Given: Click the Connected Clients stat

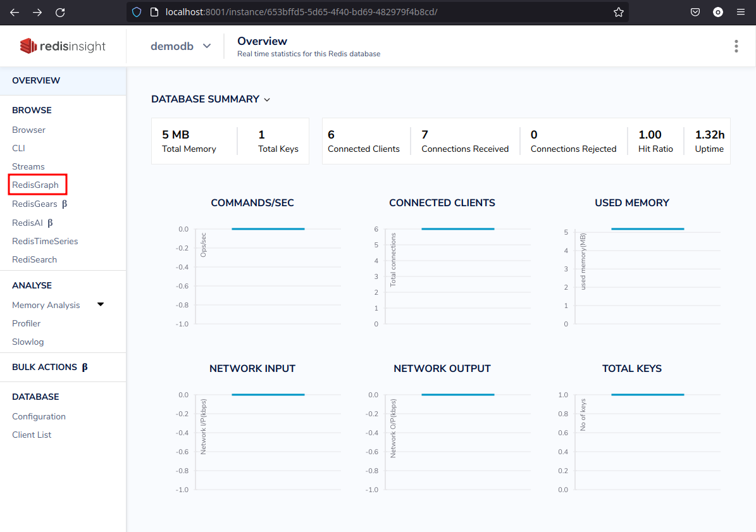Looking at the screenshot, I should (x=364, y=141).
